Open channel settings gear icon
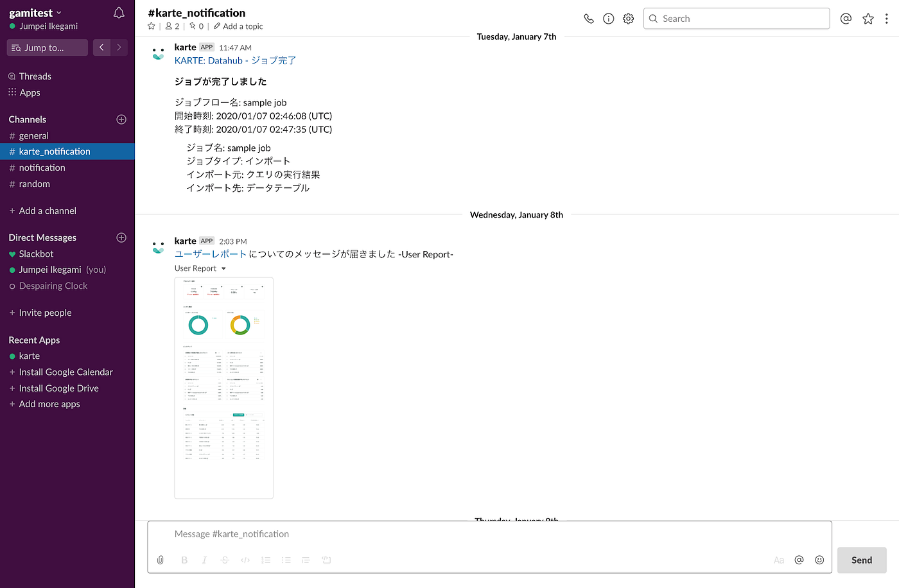Screen dimensions: 899x588 coord(629,19)
